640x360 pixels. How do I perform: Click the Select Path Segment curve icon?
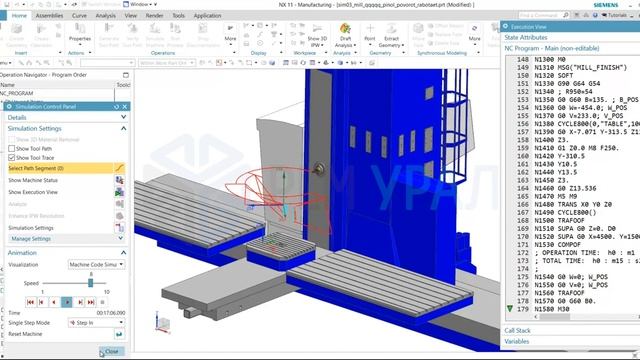119,168
